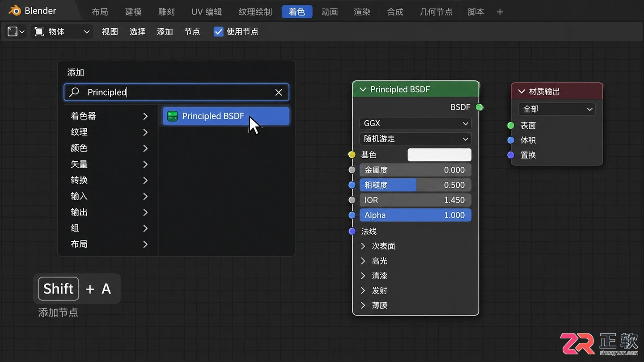Open the 布局 category in the add menu
This screenshot has height=362, width=644.
109,244
